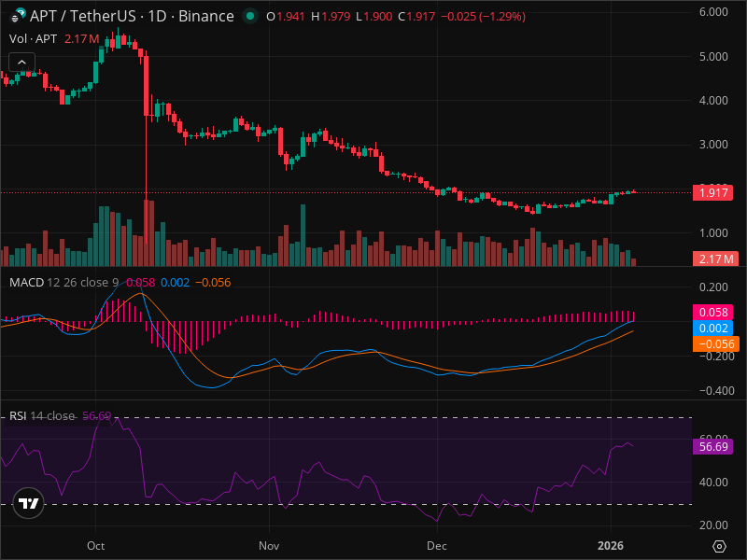Image resolution: width=747 pixels, height=560 pixels.
Task: Click the Dec label on time axis
Action: [437, 546]
